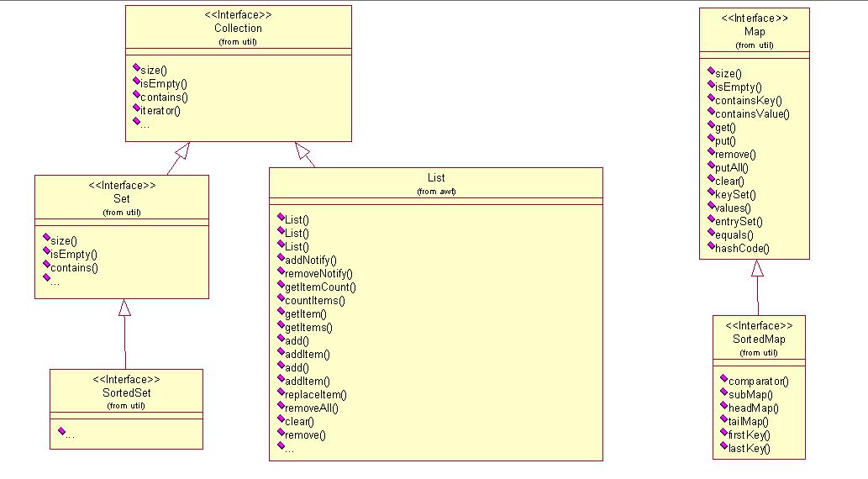Select the List class title
The height and width of the screenshot is (479, 868).
(435, 178)
